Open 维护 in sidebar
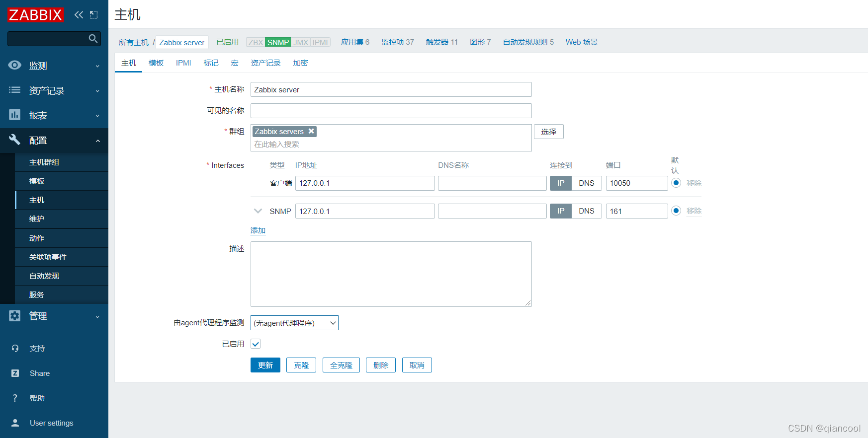The image size is (868, 438). click(x=62, y=219)
